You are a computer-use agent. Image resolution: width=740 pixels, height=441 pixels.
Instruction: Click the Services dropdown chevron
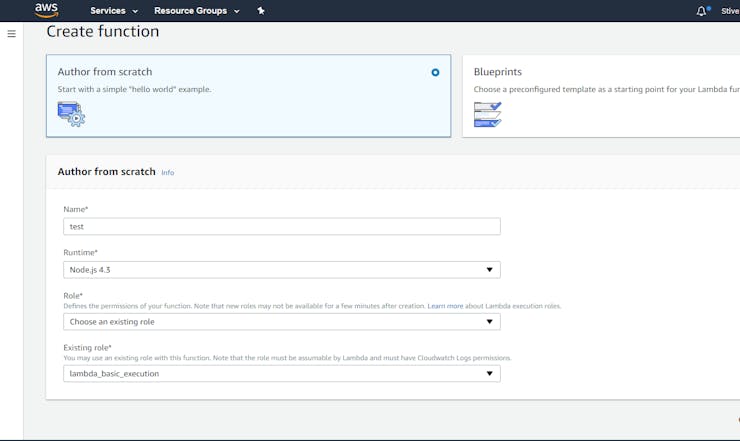[x=135, y=11]
